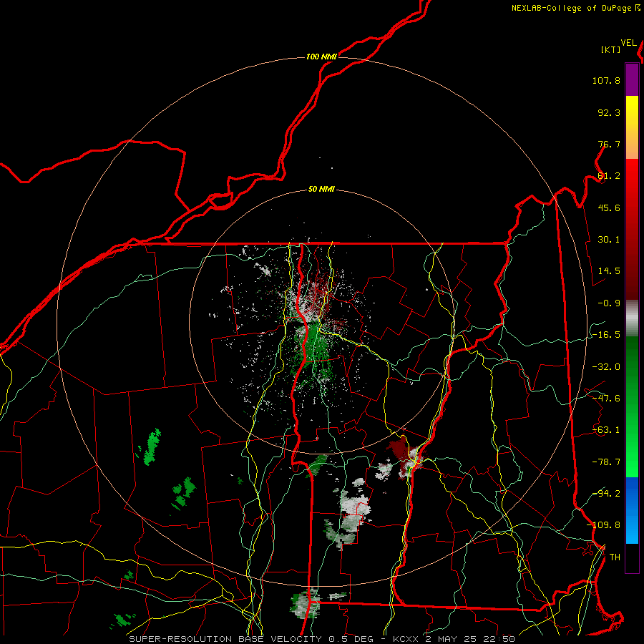The image size is (644, 644).
Task: Select the -0.9 velocity scale value
Action: tap(609, 303)
